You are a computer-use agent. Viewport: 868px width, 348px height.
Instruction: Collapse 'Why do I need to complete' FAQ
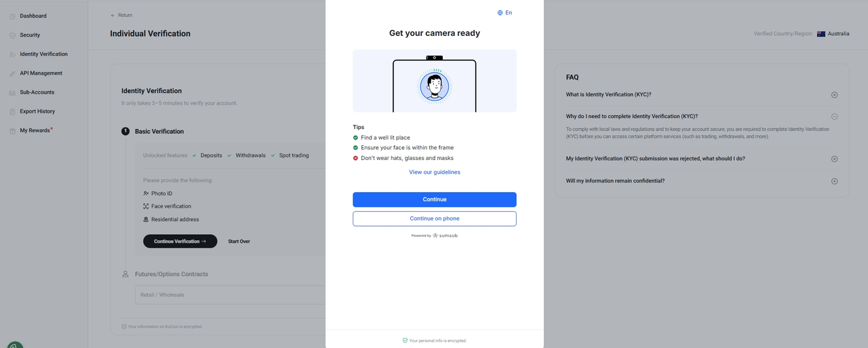coord(834,116)
